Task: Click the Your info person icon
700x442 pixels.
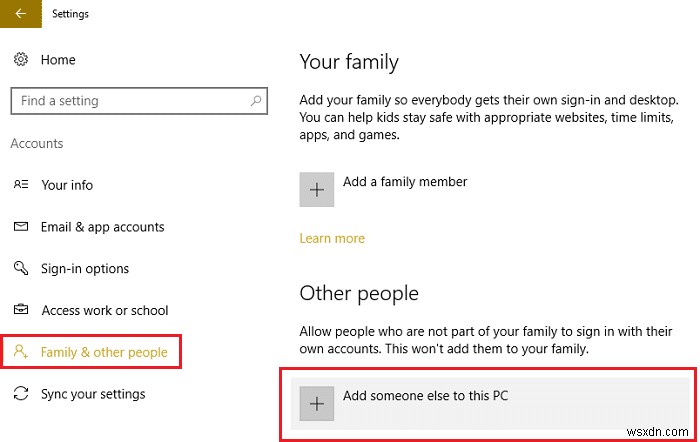Action: (20, 185)
